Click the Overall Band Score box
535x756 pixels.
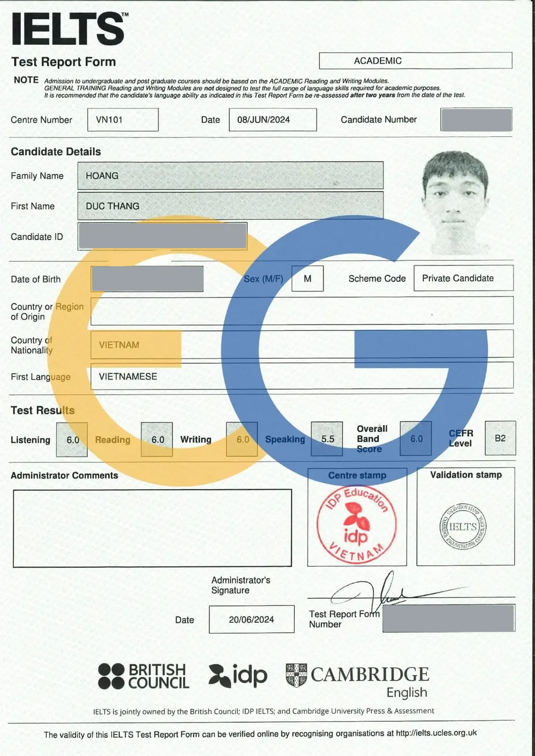(416, 438)
